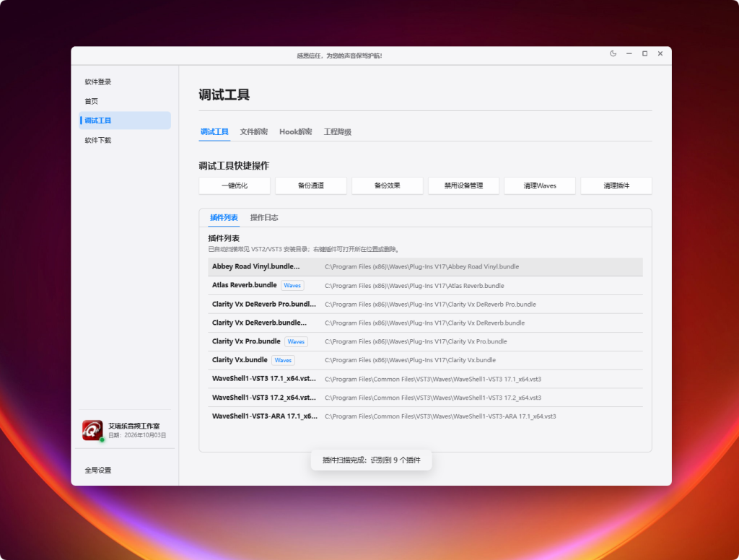This screenshot has height=560, width=739.
Task: Select the WaveShell1-VST3 17.1_x64.vst... plugin name
Action: pyautogui.click(x=264, y=379)
